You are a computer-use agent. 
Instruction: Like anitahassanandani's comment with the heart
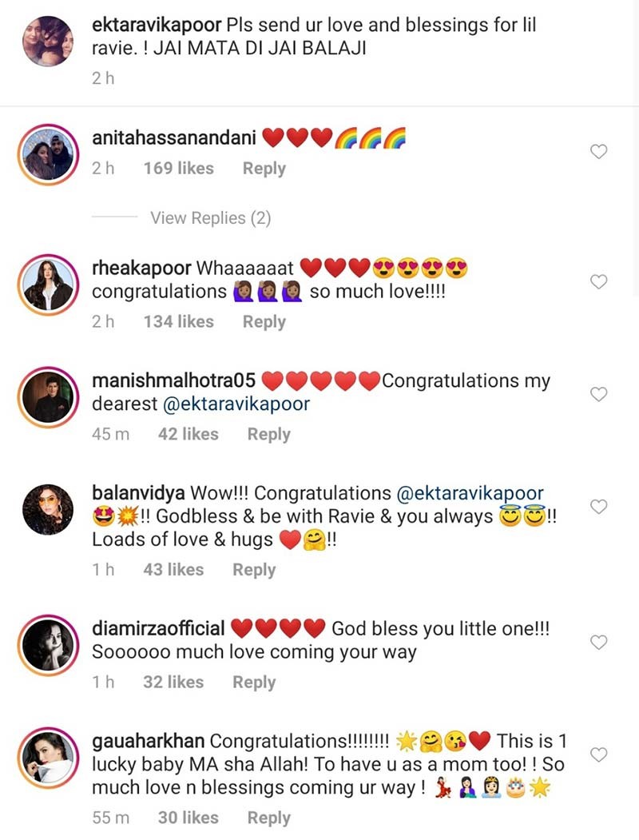[x=598, y=153]
